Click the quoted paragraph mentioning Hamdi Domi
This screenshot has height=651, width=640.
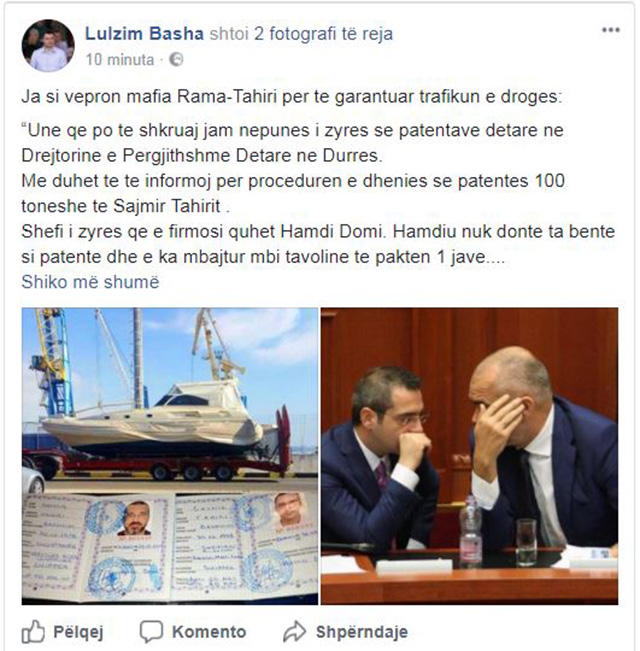point(318,244)
